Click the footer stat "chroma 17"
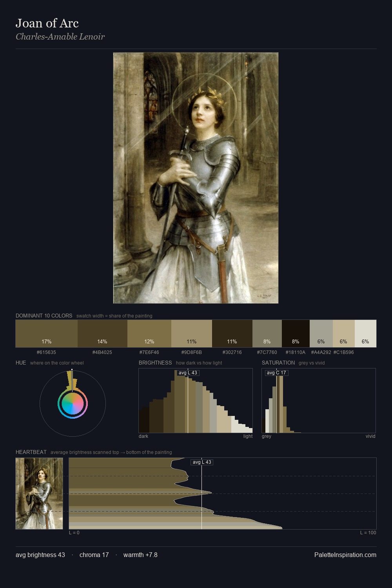The width and height of the screenshot is (392, 588). pos(94,555)
